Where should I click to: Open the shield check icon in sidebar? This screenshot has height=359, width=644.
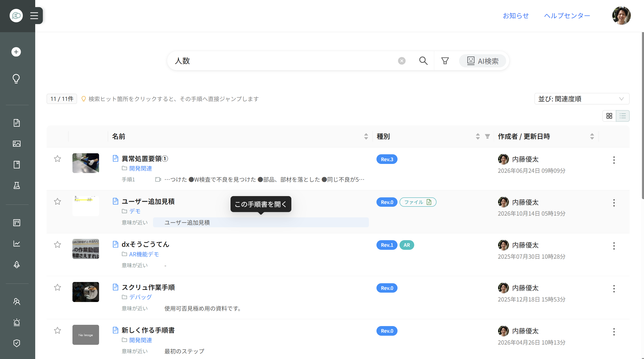(17, 343)
